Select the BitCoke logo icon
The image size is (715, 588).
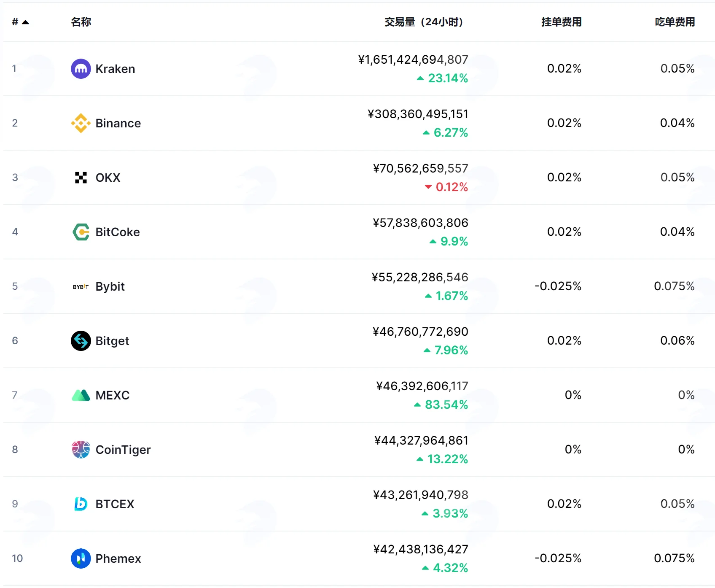coord(81,232)
